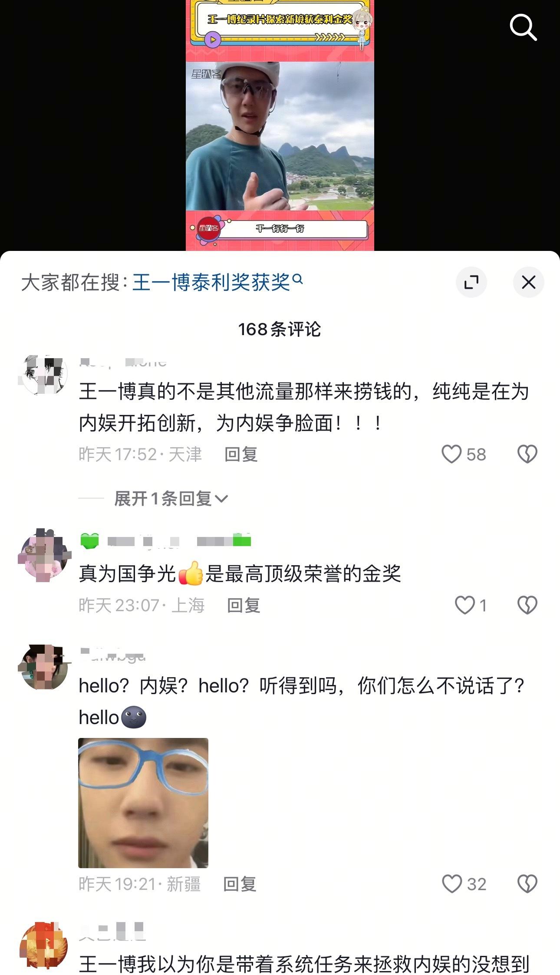Dislike the 新疆 comment
This screenshot has height=975, width=560.
click(527, 884)
